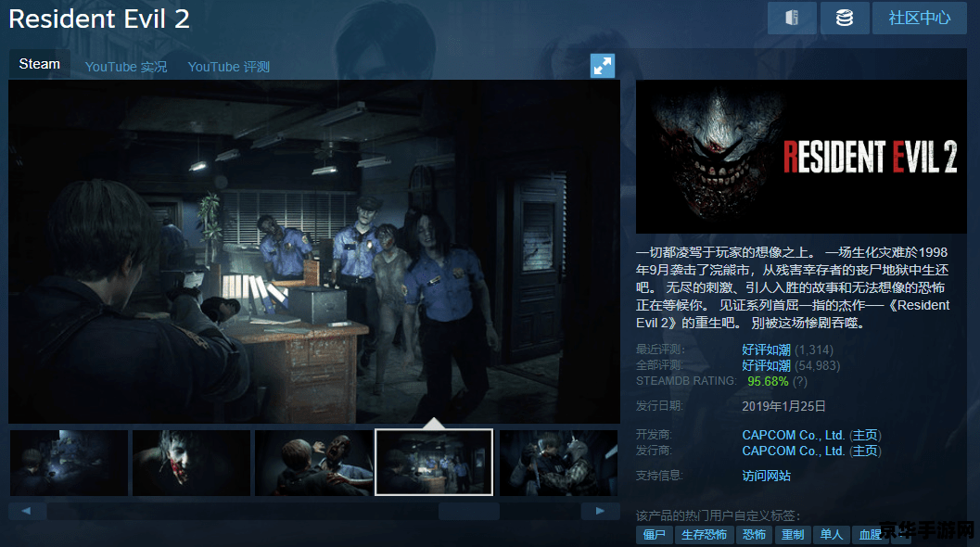Select the thumbnail of zombie biting Leon
The width and height of the screenshot is (980, 547).
click(x=313, y=463)
